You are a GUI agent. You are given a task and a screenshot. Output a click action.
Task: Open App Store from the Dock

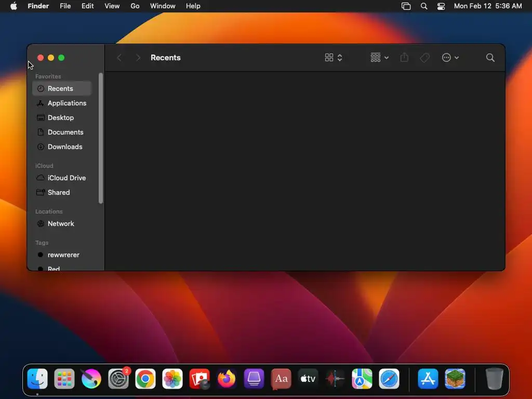(428, 378)
